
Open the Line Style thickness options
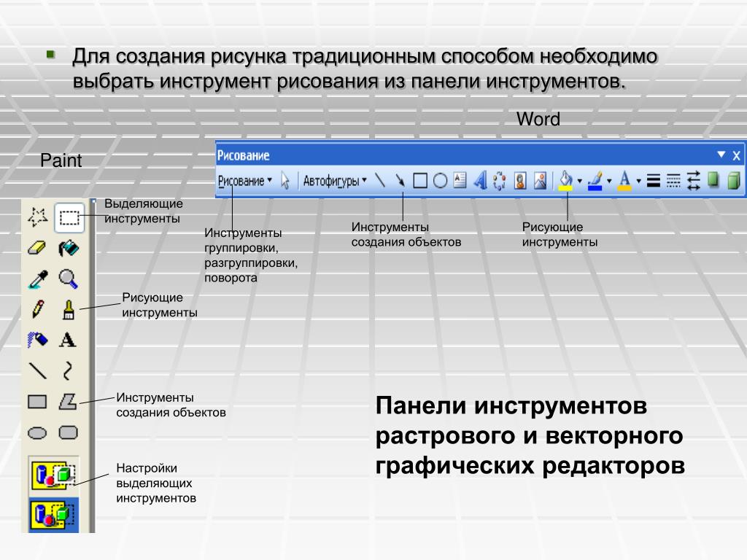[x=654, y=181]
